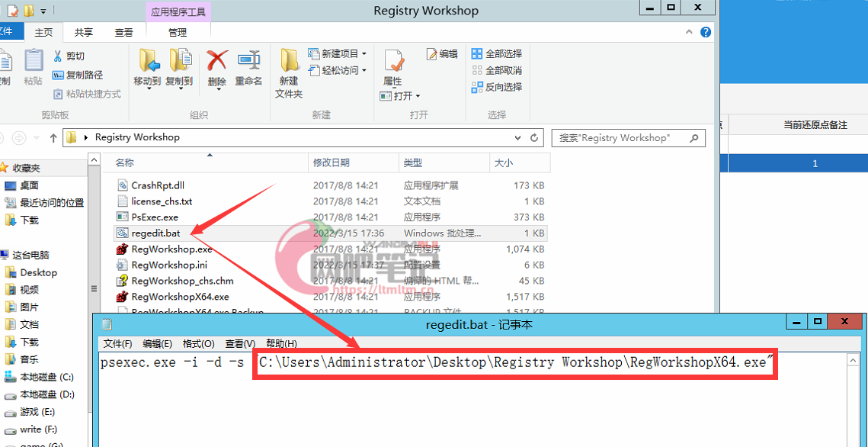Click the Explorer help question mark icon
Screen dimensions: 868x447
tap(705, 32)
